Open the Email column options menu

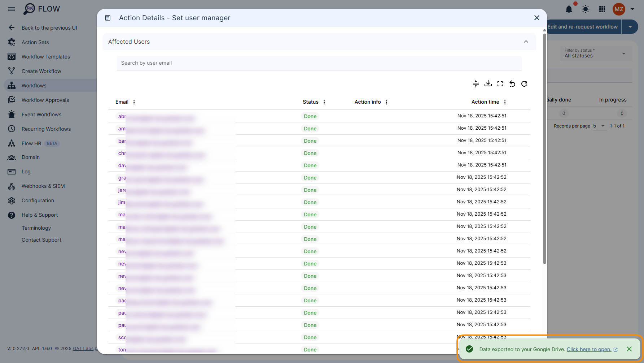point(134,102)
